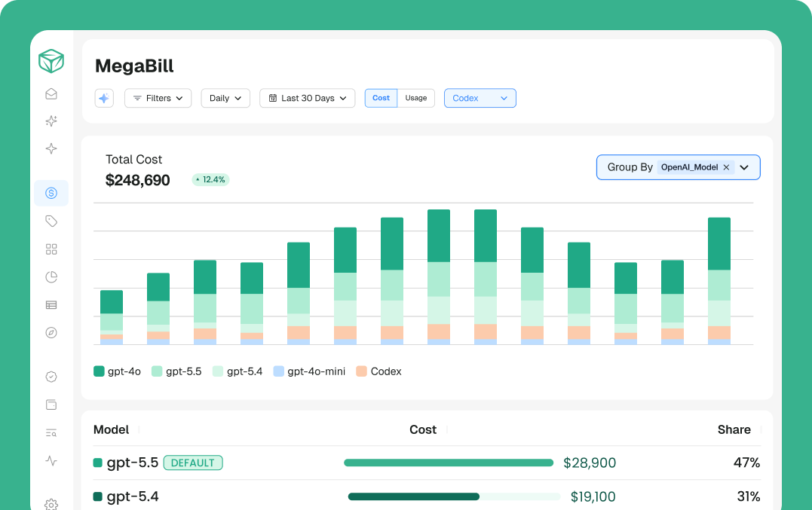The height and width of the screenshot is (510, 812).
Task: Sort by the Cost column header
Action: point(423,430)
